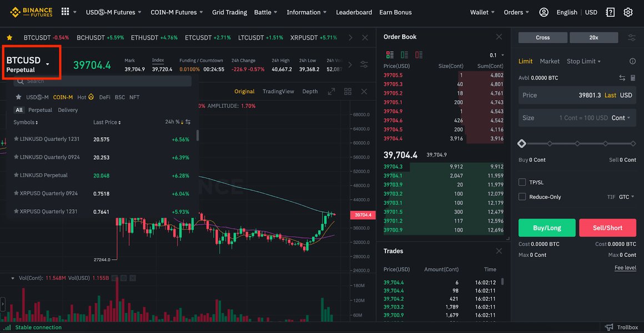The image size is (644, 333).
Task: Favorite LINKUSD Quarterly 1231 with its star
Action: click(x=17, y=139)
